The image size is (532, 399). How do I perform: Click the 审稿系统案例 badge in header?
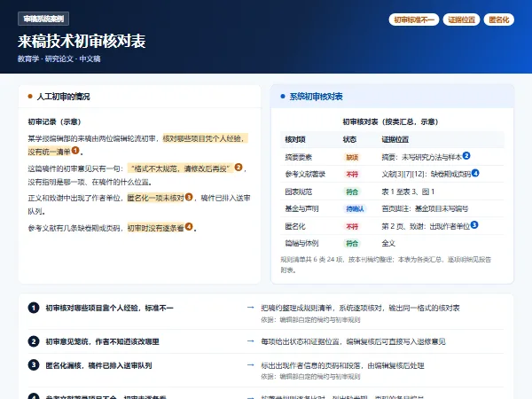[x=43, y=19]
